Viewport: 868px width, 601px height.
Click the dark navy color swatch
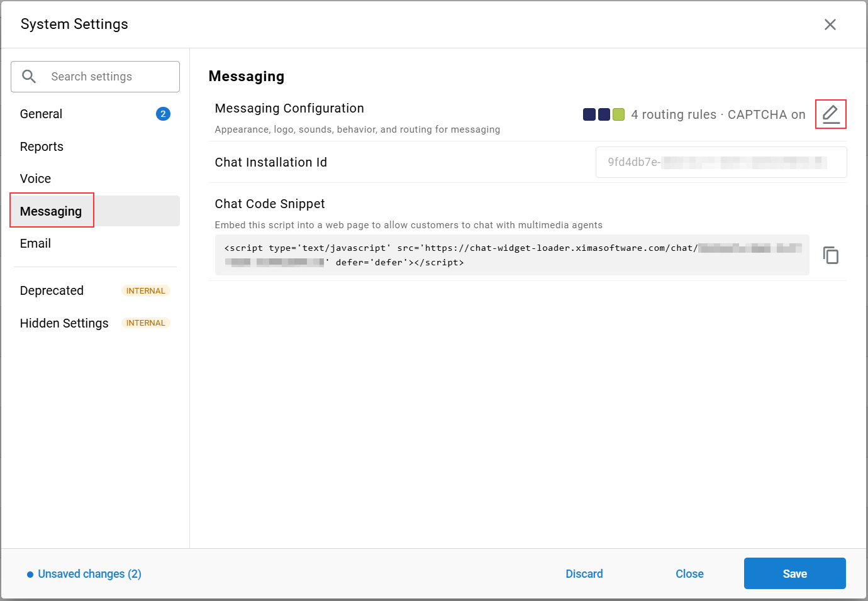(x=589, y=114)
